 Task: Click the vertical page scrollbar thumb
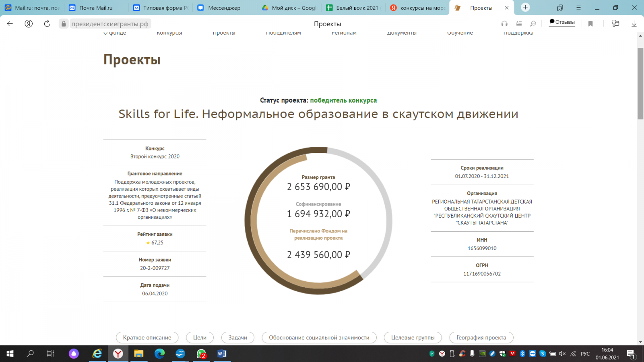coord(640,84)
